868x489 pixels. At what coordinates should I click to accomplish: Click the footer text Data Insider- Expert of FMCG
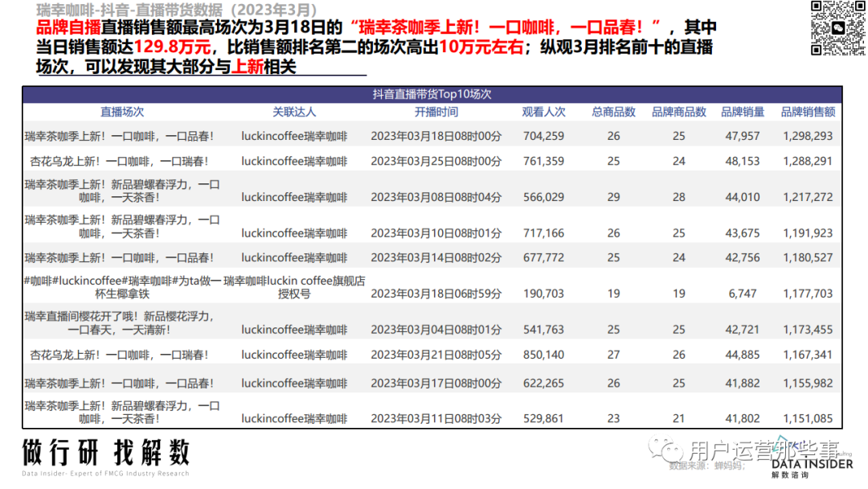[x=105, y=474]
